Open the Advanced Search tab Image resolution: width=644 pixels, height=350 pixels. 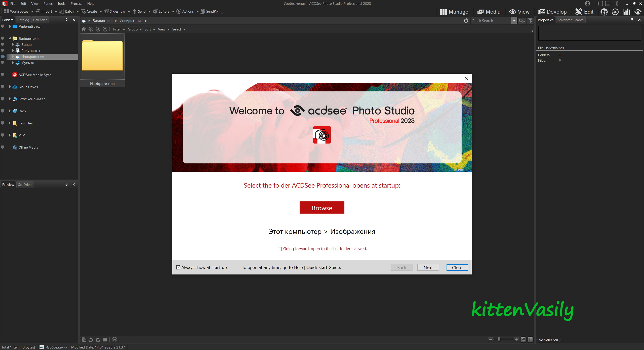(x=570, y=20)
